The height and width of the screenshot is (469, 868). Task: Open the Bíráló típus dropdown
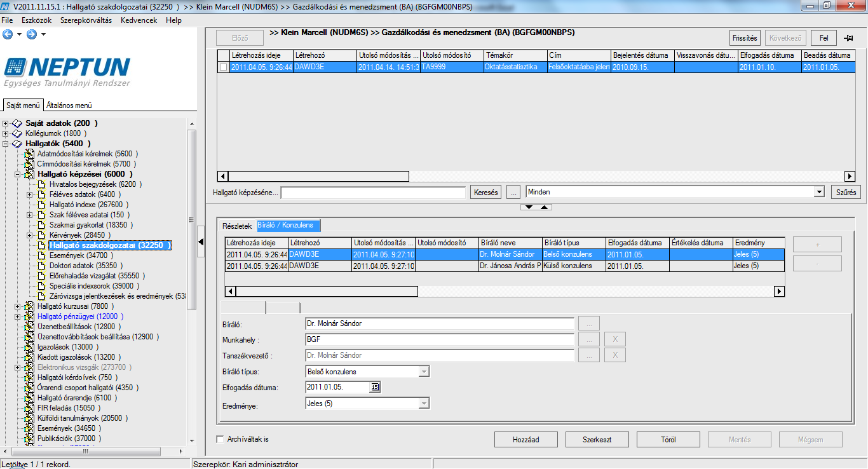click(424, 372)
